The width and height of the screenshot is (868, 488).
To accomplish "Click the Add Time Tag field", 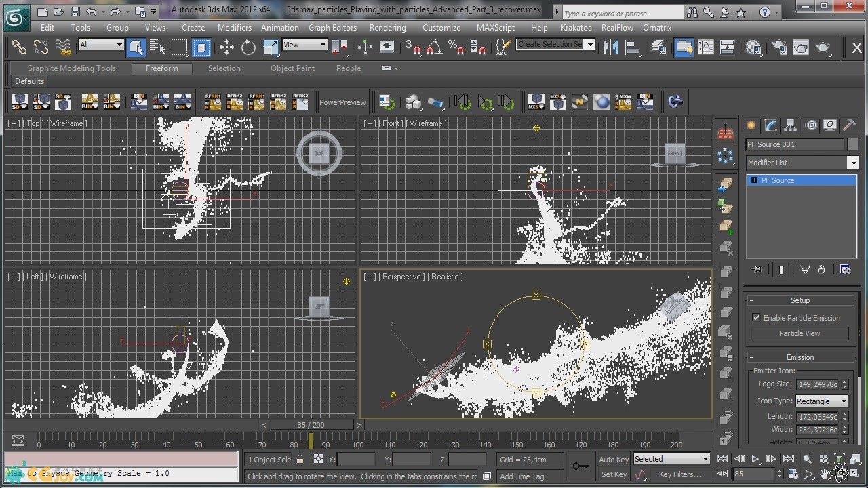I will point(531,476).
